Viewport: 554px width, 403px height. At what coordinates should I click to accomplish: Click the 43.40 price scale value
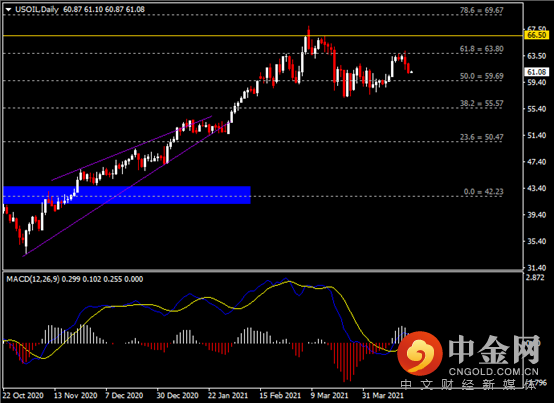click(536, 188)
